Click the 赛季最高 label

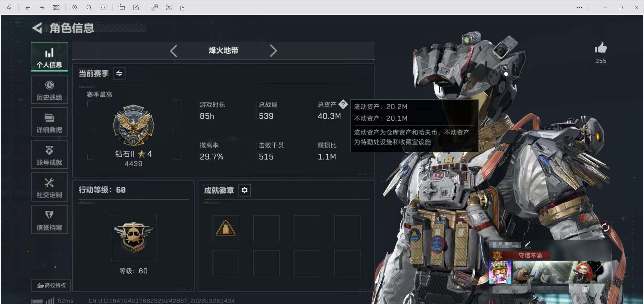tap(99, 94)
